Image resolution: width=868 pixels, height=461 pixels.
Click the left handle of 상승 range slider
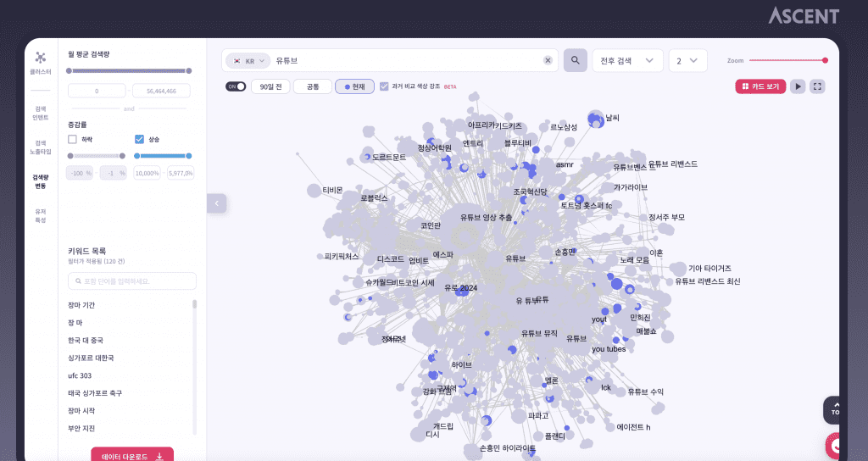pyautogui.click(x=137, y=156)
